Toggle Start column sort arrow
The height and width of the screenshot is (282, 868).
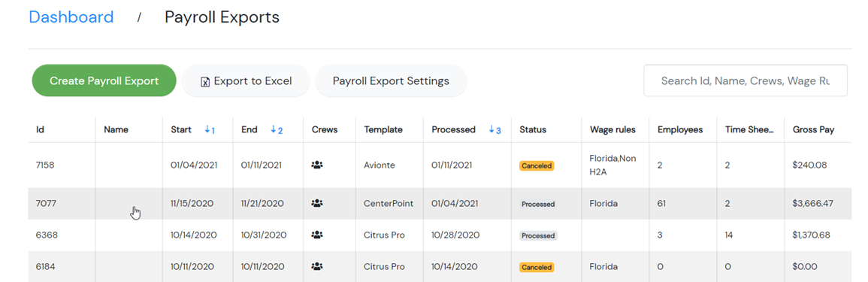[210, 129]
